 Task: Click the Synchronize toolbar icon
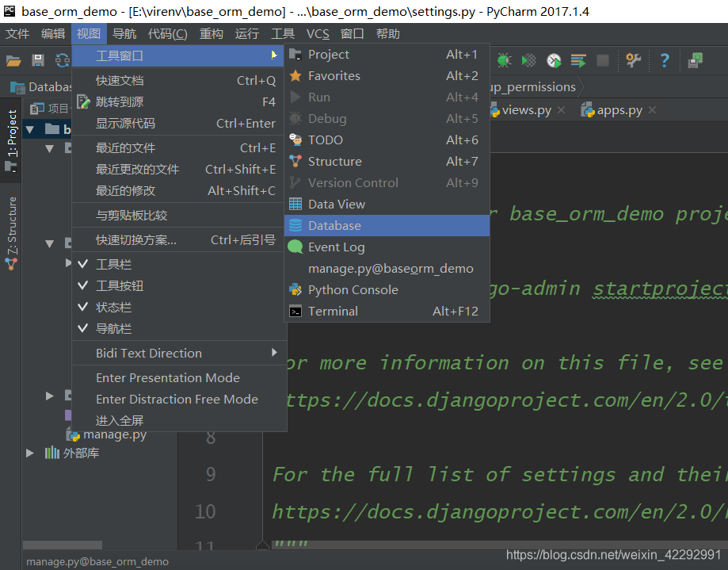[63, 60]
